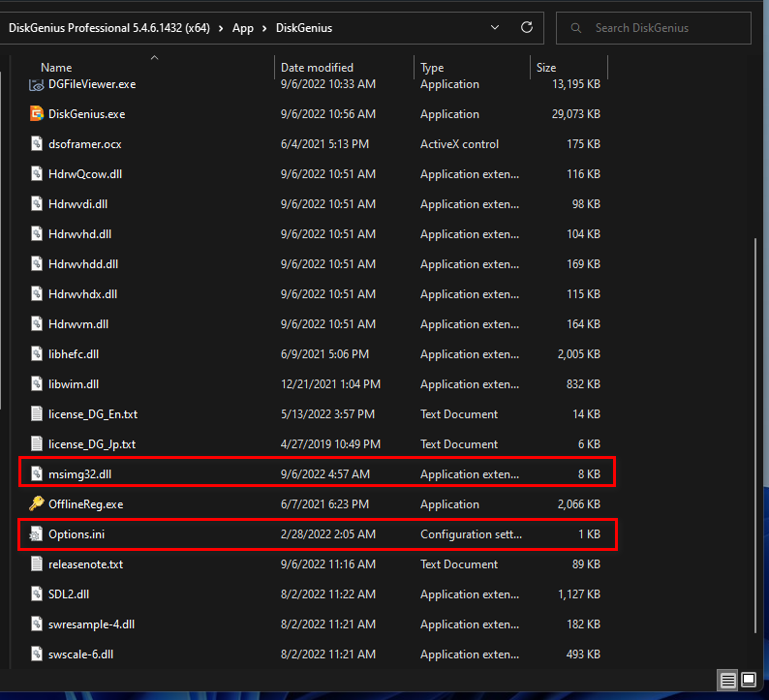
Task: Click the DiskGenius breadcrumb folder
Action: [x=304, y=28]
